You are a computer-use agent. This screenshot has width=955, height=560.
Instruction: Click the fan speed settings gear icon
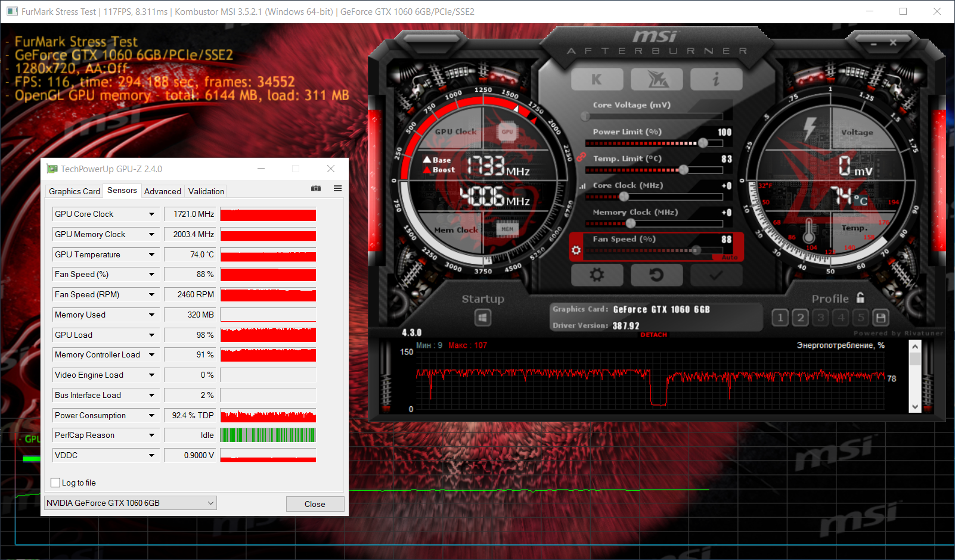pos(576,250)
